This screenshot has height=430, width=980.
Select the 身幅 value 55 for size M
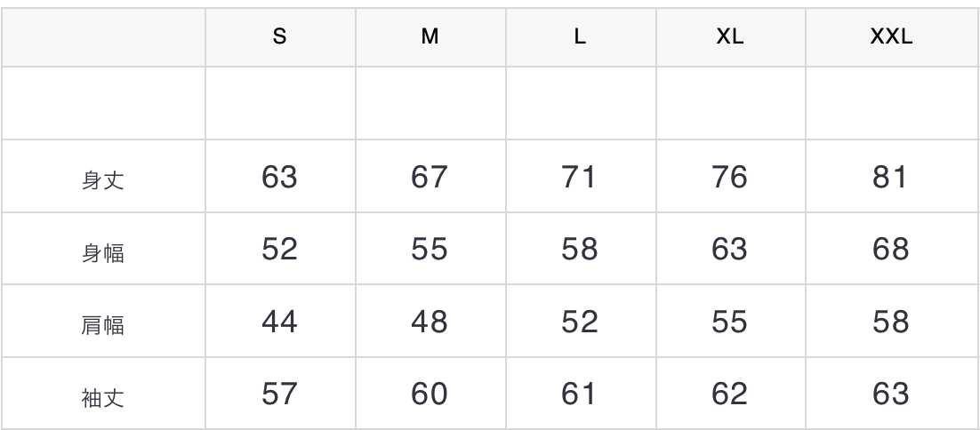(x=430, y=250)
